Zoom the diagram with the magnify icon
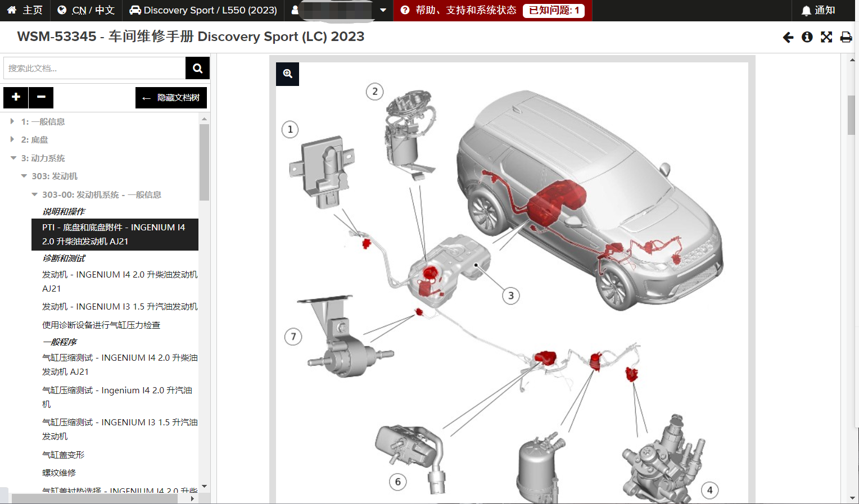The image size is (859, 504). coord(287,74)
